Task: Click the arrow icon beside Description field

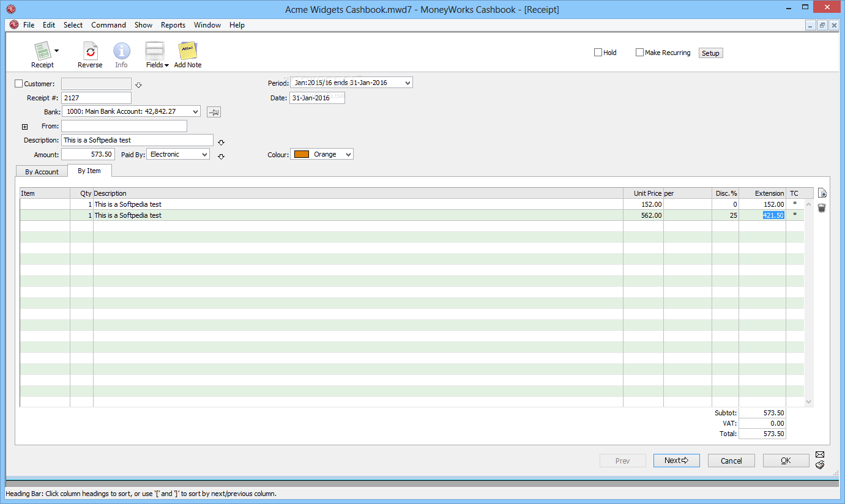Action: coord(221,143)
